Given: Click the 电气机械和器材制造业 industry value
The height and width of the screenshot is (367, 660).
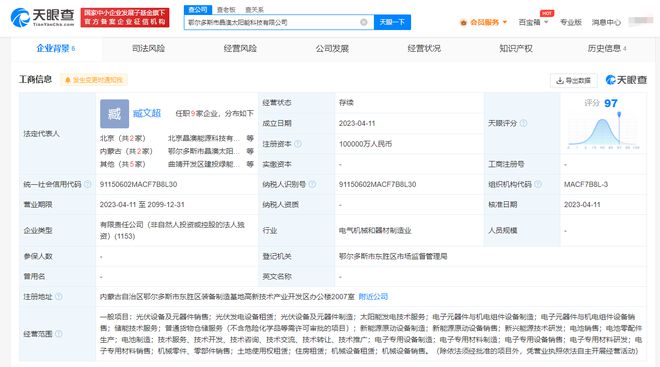Looking at the screenshot, I should 375,231.
